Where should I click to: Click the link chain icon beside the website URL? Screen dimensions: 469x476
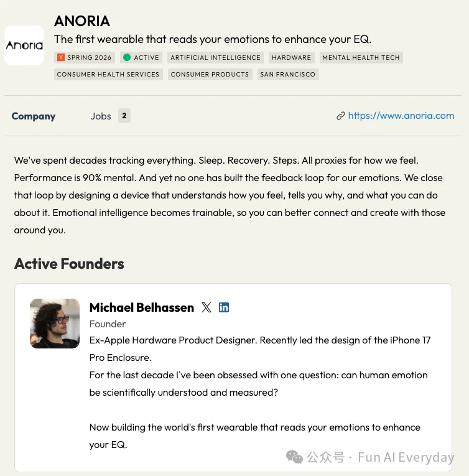click(341, 116)
